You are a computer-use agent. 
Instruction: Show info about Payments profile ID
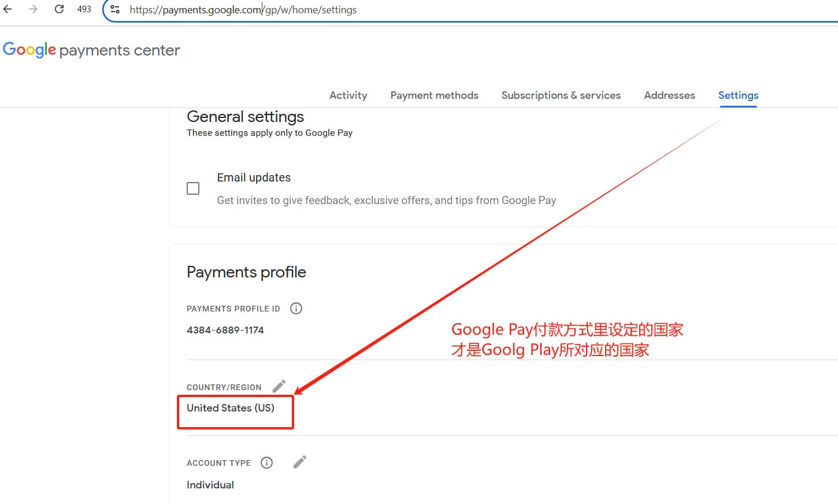coord(296,309)
